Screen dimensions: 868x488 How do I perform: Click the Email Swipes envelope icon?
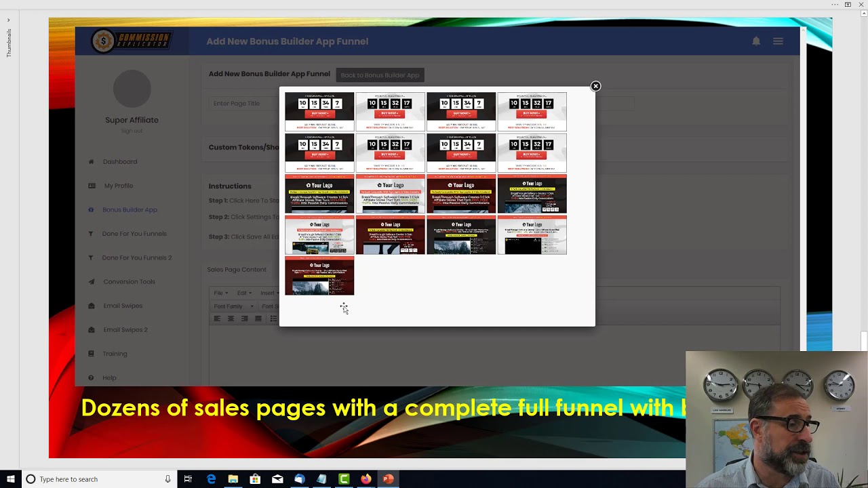[91, 306]
